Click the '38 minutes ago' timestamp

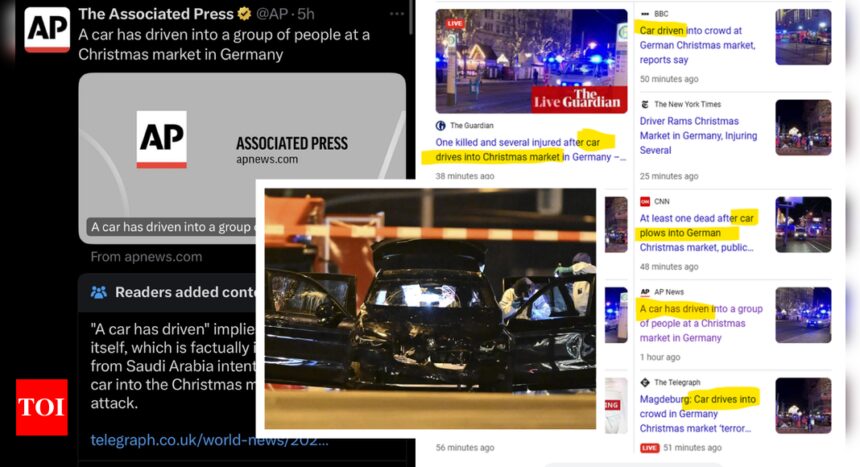(x=465, y=176)
